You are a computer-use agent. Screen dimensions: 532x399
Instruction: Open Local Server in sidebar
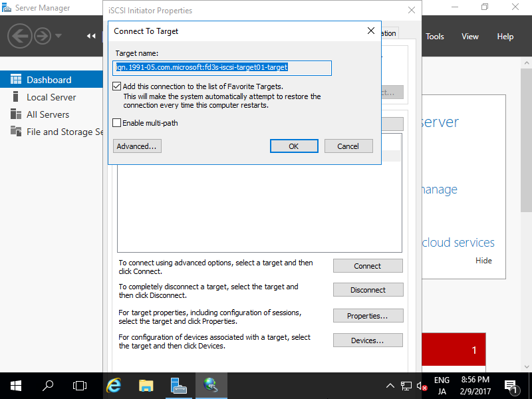point(51,97)
